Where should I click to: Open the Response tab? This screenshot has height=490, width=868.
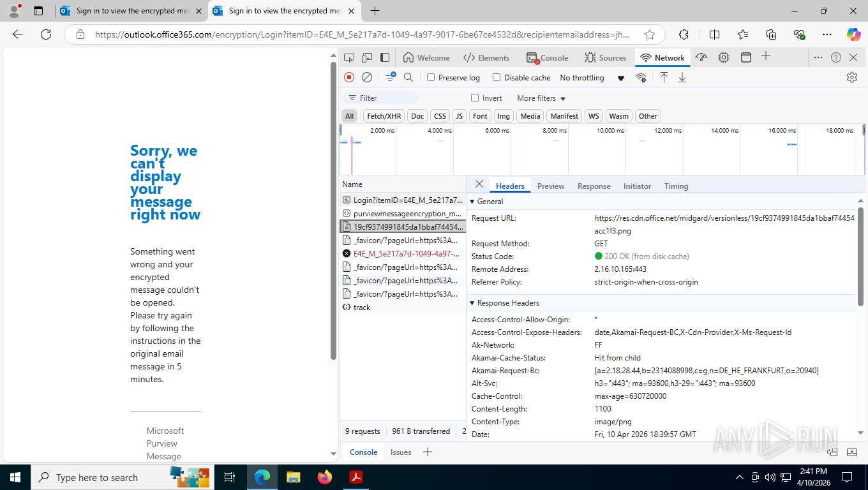(x=594, y=186)
